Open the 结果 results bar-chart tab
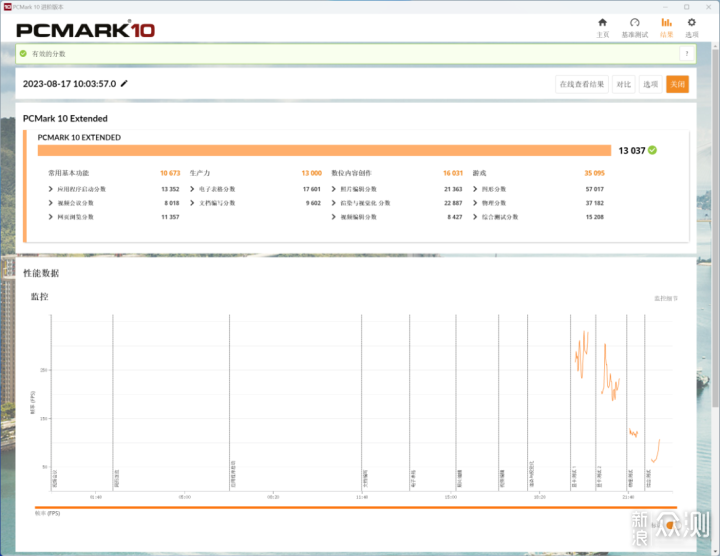 (666, 28)
